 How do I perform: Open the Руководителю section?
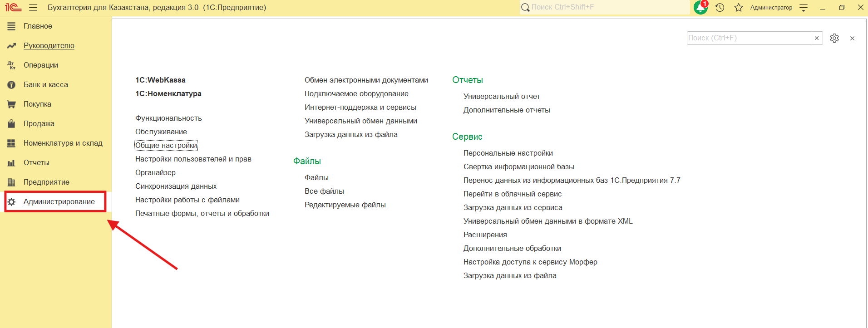(x=49, y=46)
